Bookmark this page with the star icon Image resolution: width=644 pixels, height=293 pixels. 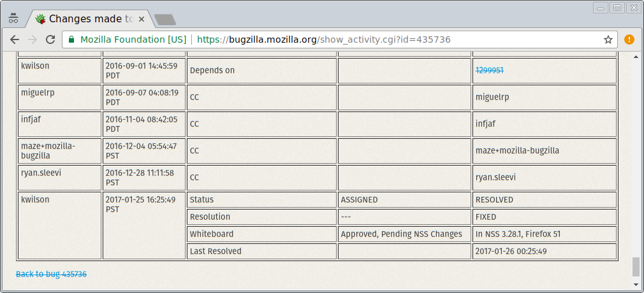coord(608,39)
